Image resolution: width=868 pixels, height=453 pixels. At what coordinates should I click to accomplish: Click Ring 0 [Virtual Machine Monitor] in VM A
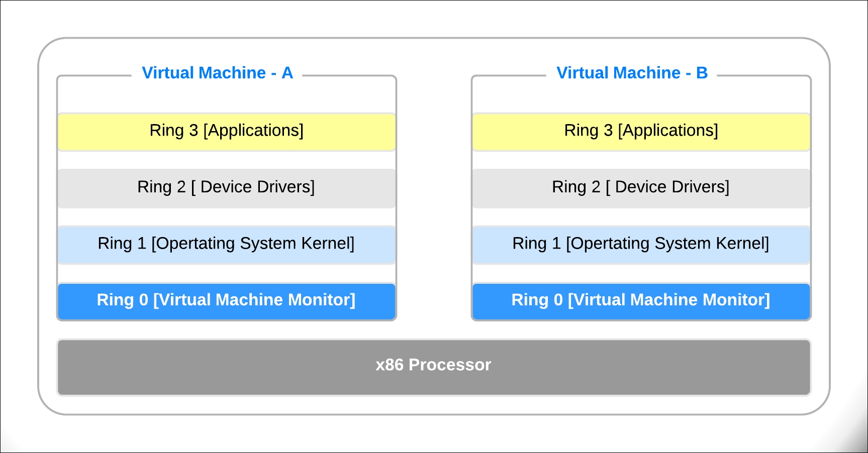coord(227,301)
